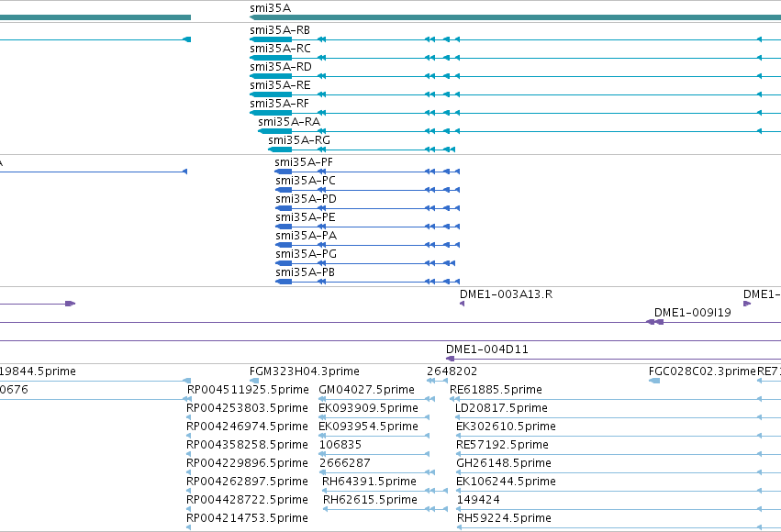Viewport: 781px width, 532px height.
Task: Select EST EK093909.5prime
Action: [x=368, y=408]
